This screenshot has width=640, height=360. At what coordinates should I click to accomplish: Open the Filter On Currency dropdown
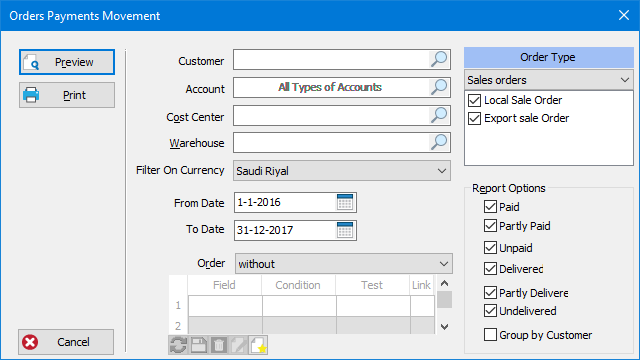(x=342, y=171)
